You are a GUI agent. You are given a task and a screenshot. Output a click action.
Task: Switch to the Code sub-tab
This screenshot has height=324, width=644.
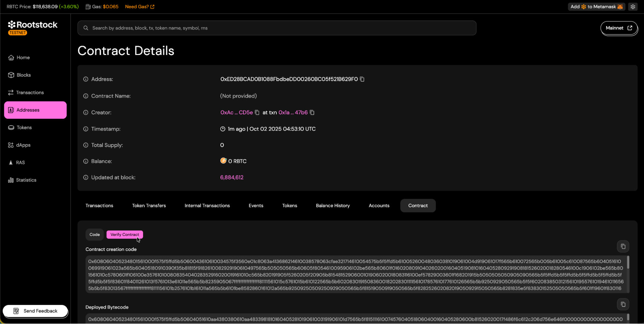coord(94,235)
